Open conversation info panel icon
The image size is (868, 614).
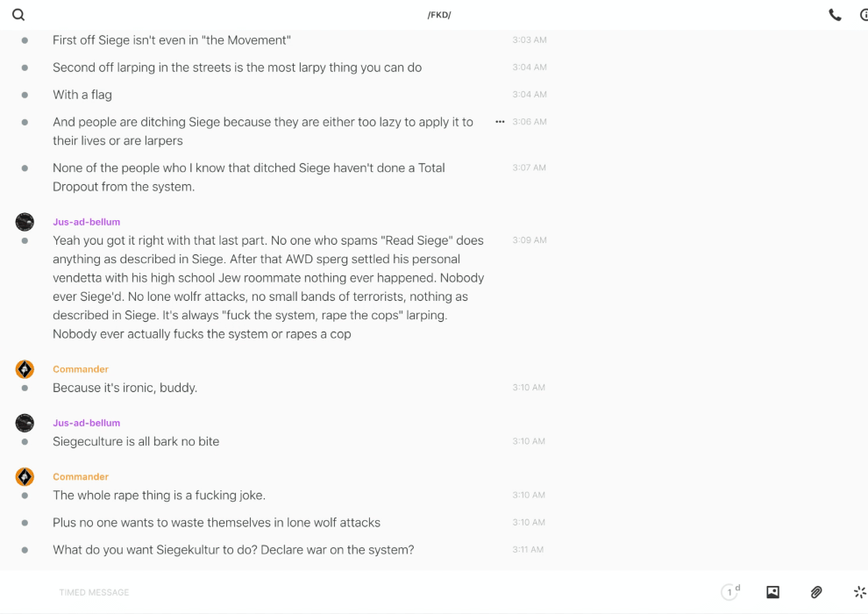[864, 15]
